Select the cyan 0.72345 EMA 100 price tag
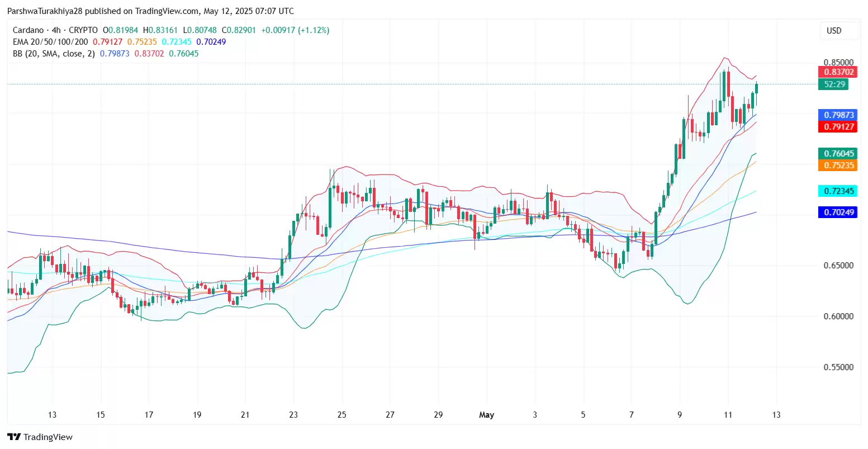The image size is (868, 449). click(838, 191)
